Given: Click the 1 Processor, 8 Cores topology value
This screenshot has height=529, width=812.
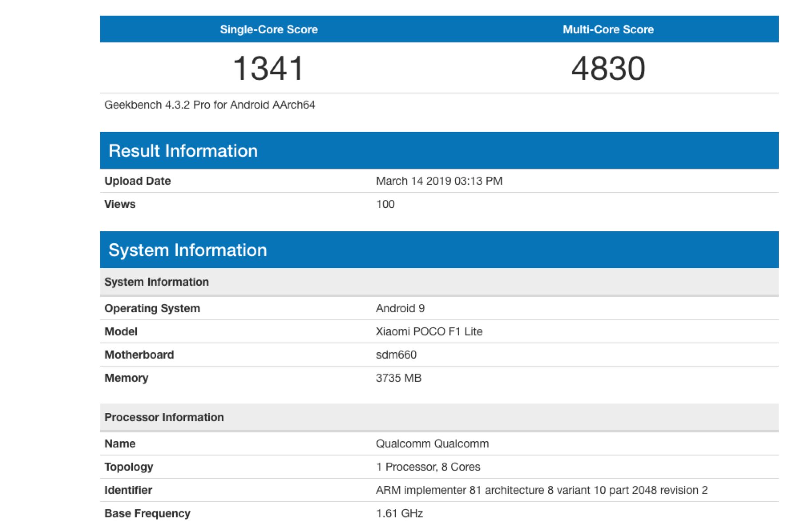Looking at the screenshot, I should 428,467.
